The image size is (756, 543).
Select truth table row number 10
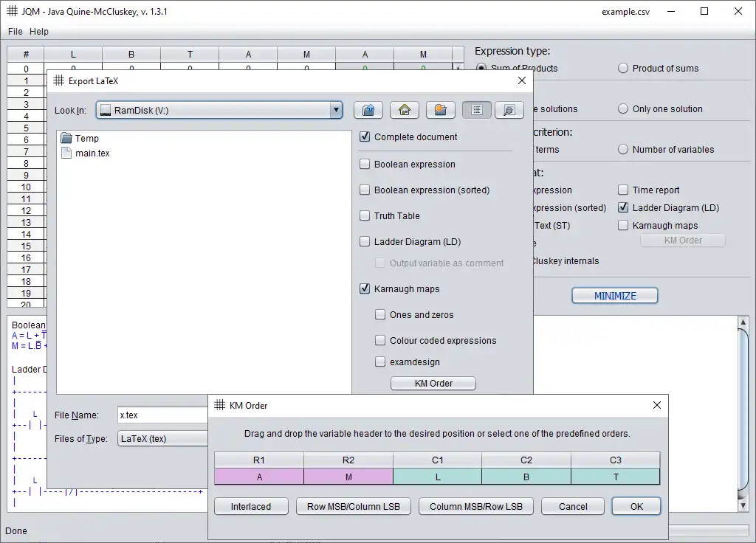pos(26,187)
